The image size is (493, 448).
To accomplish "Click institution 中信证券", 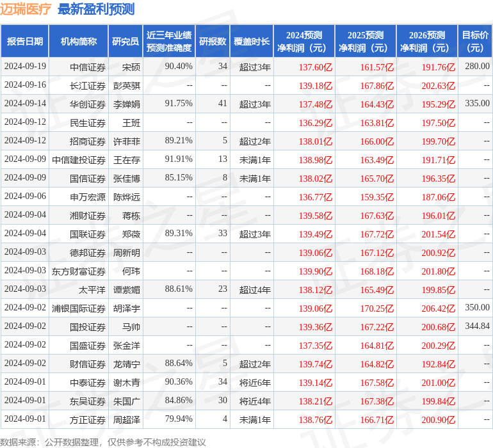I will (88, 67).
